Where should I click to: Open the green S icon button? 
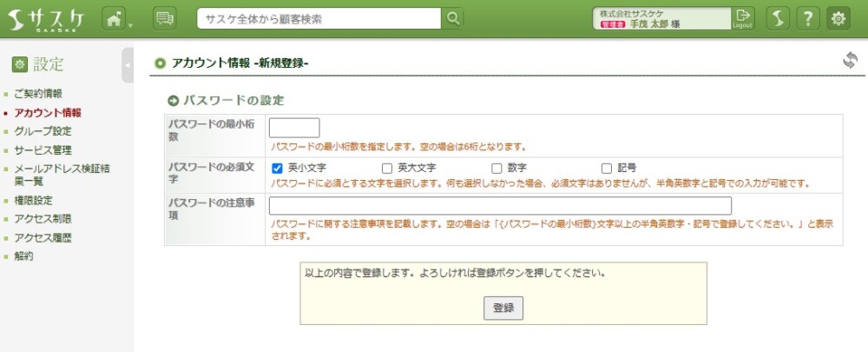(x=777, y=18)
